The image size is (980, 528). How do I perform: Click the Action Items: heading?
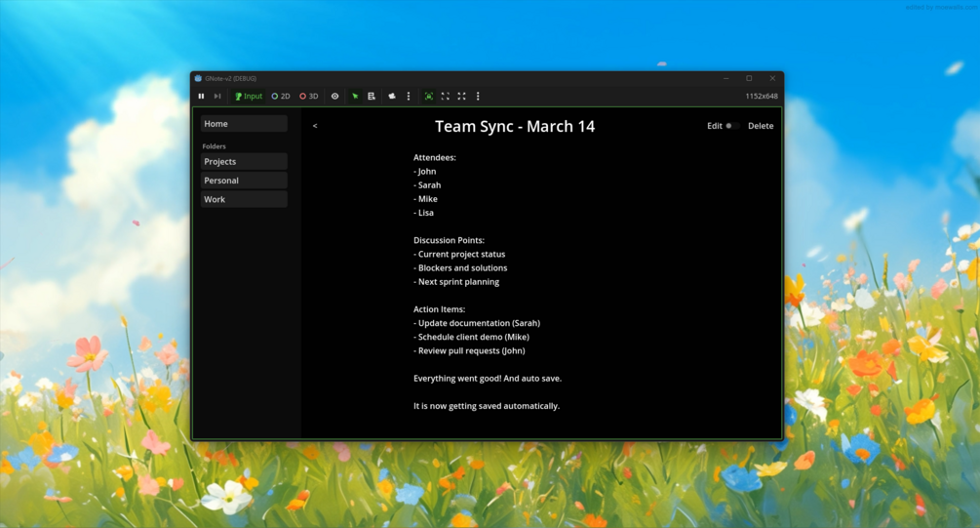click(440, 309)
